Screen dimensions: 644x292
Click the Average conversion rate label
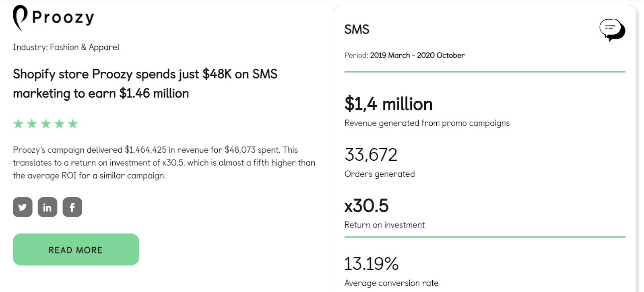pos(392,283)
